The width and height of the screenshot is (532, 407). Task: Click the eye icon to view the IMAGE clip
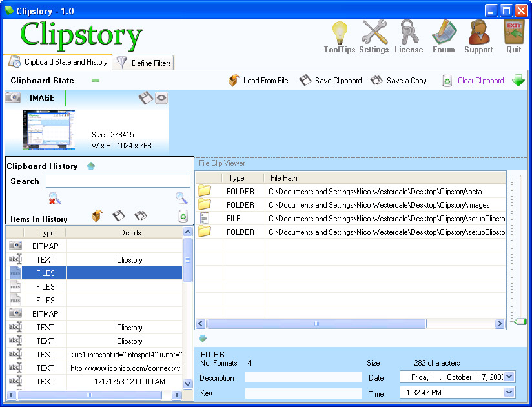(161, 98)
